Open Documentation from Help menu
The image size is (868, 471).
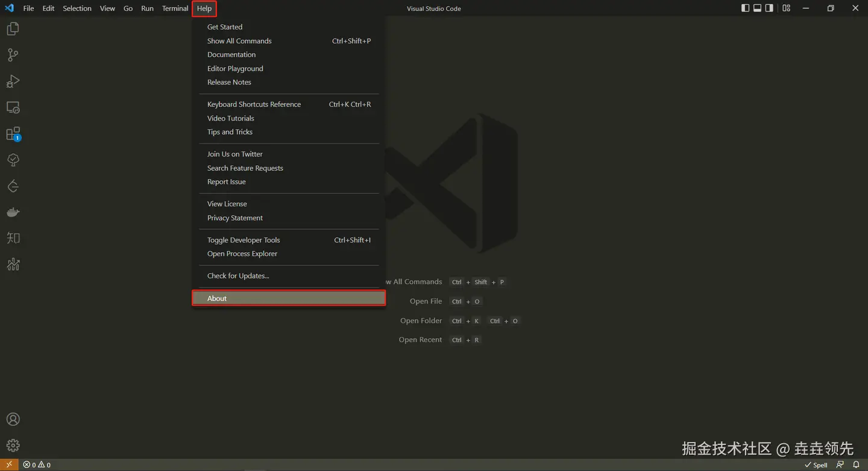coord(289,54)
